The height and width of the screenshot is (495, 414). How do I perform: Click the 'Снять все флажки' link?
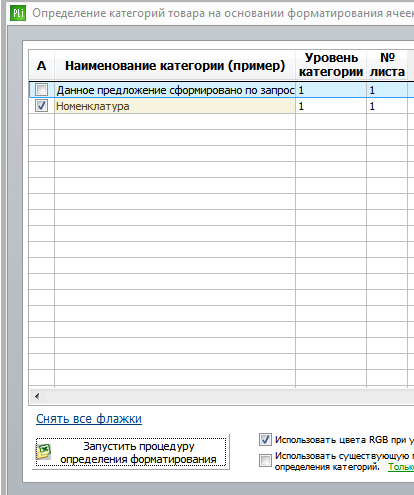pos(89,419)
